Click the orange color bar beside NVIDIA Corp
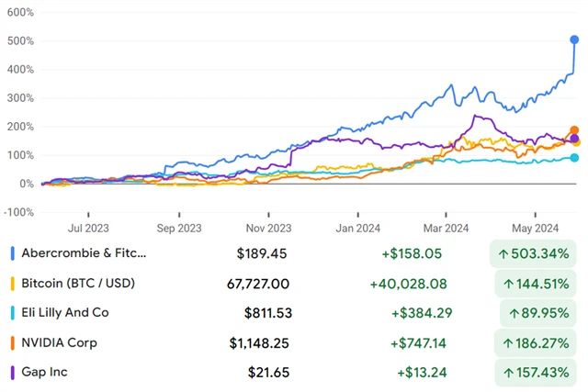The width and height of the screenshot is (588, 392). pos(12,342)
